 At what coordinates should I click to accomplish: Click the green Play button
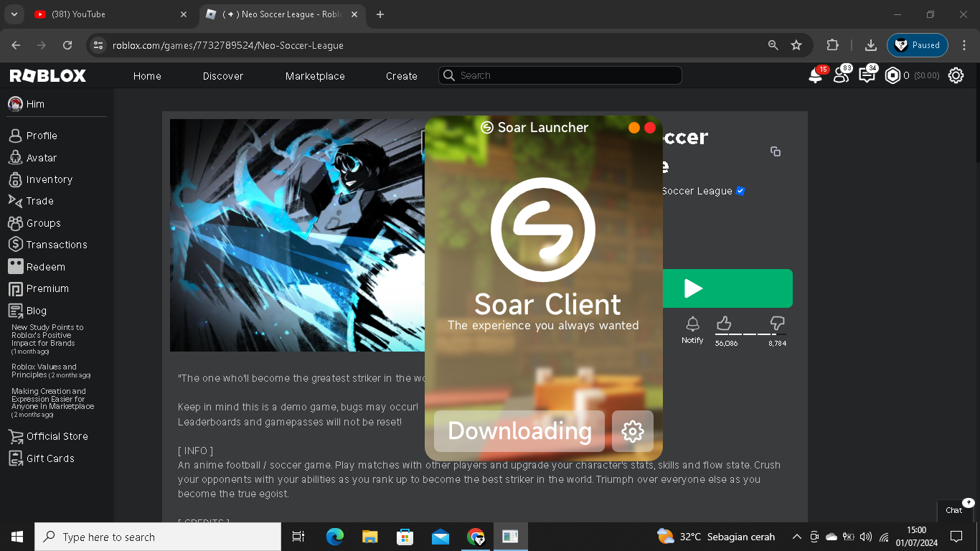point(727,288)
